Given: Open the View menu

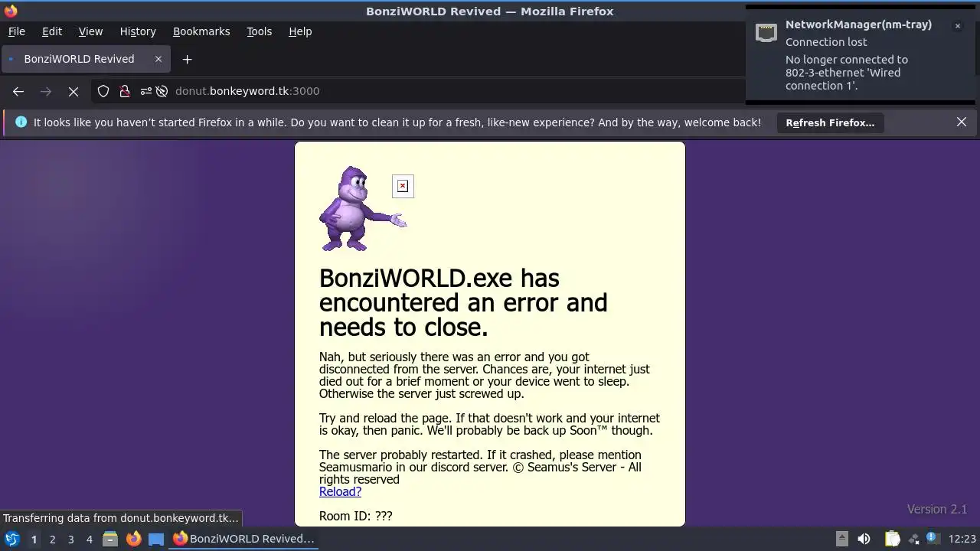Looking at the screenshot, I should tap(90, 31).
